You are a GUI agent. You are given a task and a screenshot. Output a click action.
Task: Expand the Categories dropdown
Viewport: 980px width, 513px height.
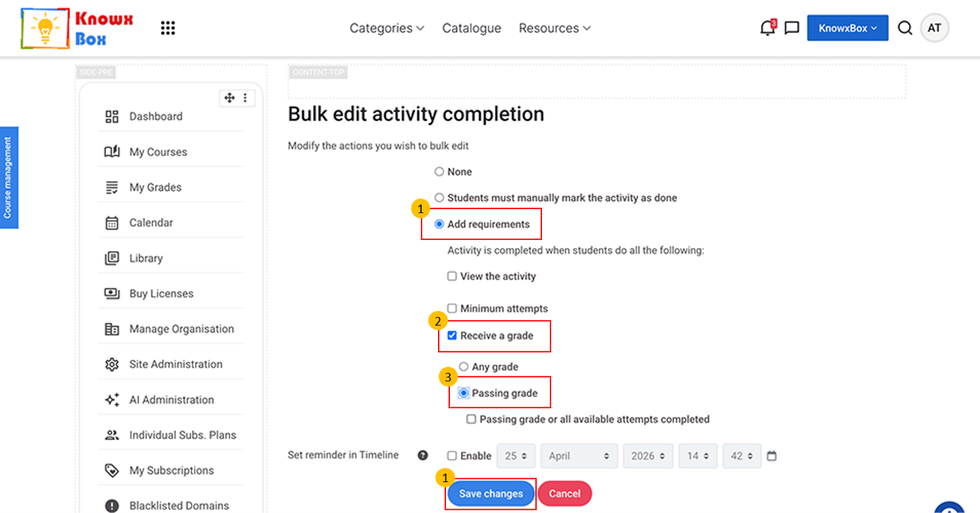coord(387,28)
